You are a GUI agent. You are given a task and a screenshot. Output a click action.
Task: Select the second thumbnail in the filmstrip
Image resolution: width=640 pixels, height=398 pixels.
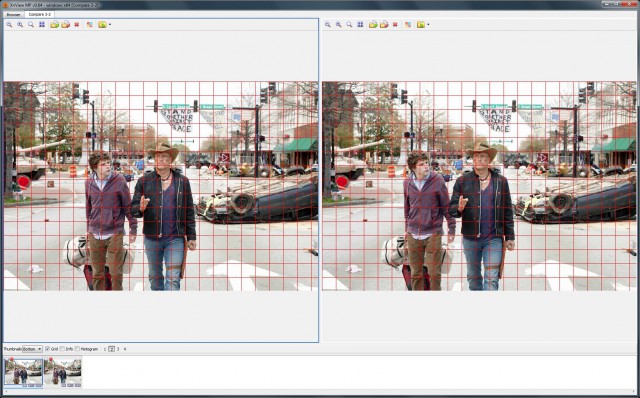63,372
